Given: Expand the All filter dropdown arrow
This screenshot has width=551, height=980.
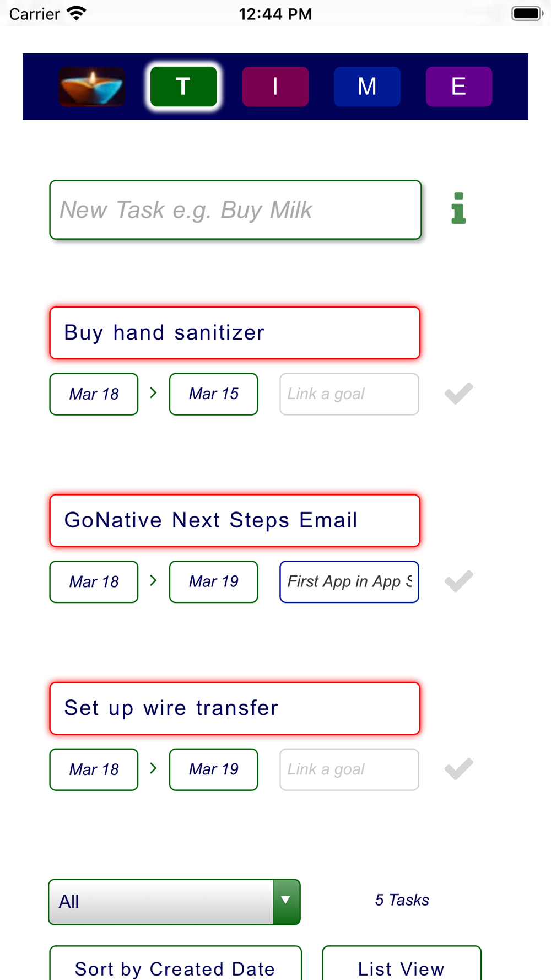Looking at the screenshot, I should tap(286, 901).
